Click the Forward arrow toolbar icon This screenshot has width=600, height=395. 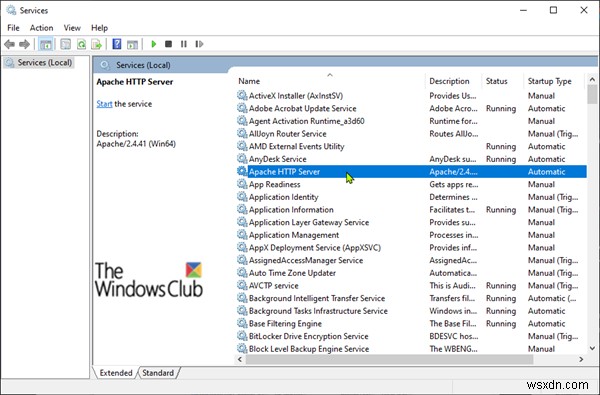pos(24,44)
